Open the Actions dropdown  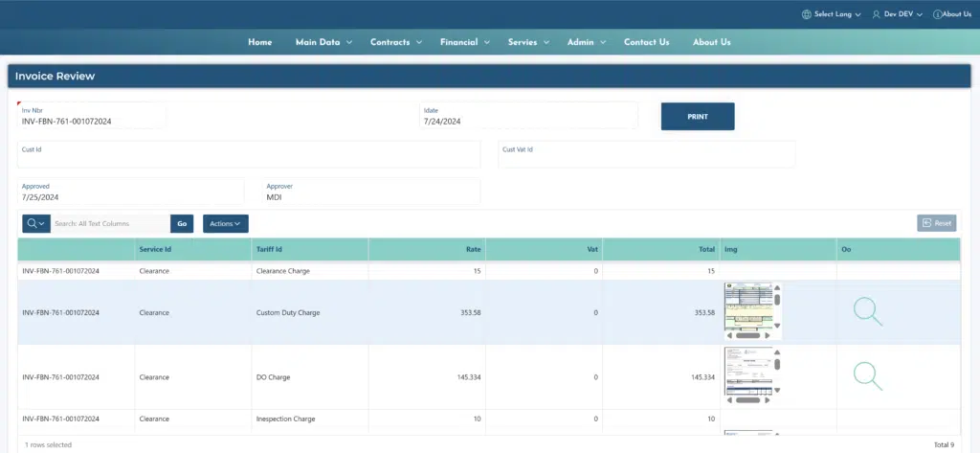(x=226, y=223)
